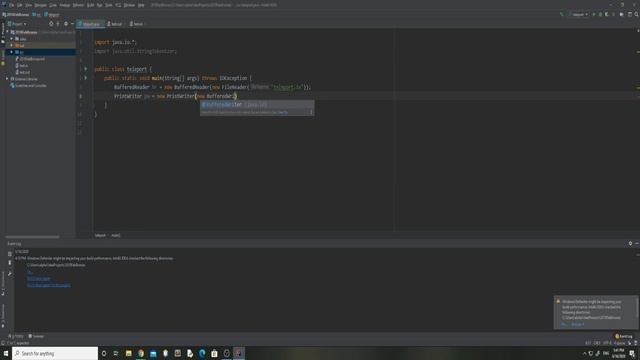Open the Project view dropdown

pos(17,24)
